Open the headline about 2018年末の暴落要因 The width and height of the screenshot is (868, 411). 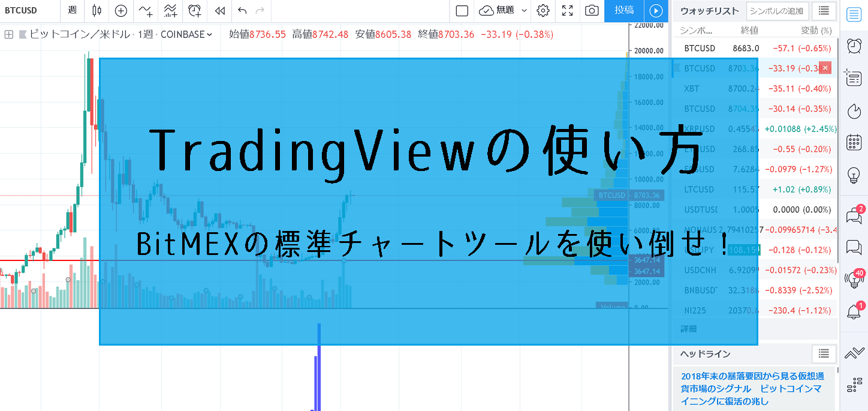pyautogui.click(x=753, y=387)
